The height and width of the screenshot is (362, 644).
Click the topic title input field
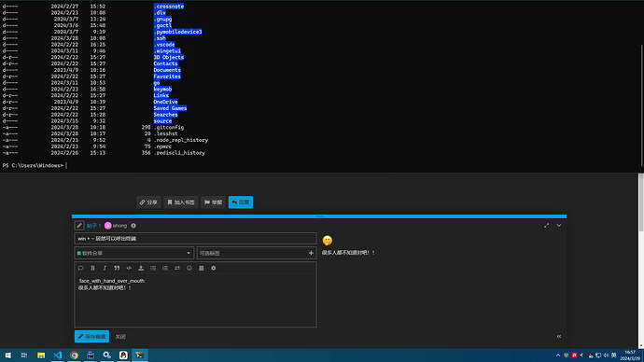pyautogui.click(x=195, y=239)
